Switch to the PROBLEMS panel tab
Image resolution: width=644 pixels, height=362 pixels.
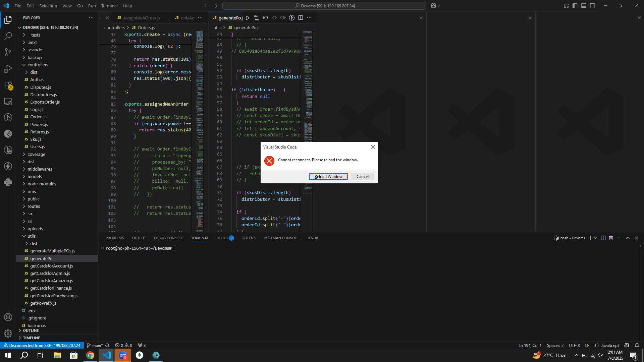115,238
